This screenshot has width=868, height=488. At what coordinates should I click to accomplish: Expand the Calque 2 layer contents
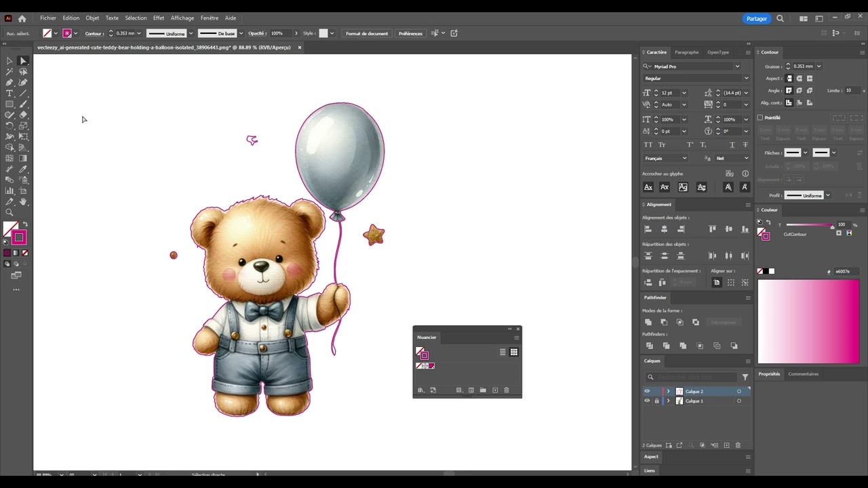tap(668, 391)
